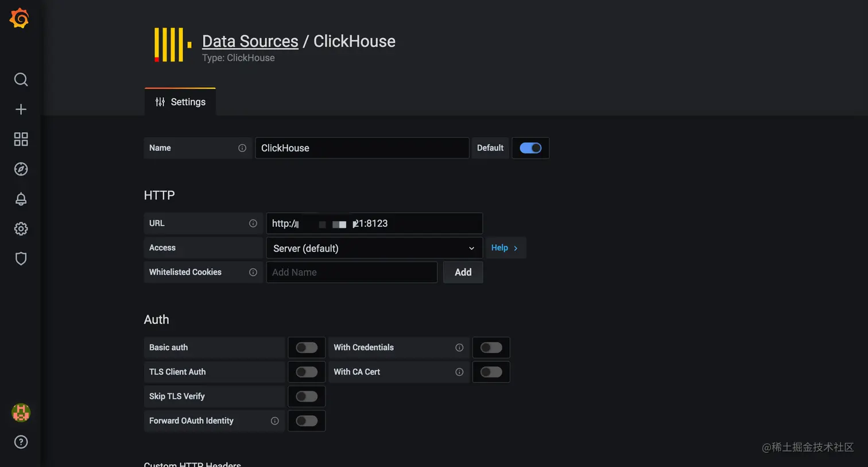Click the info icon beside URL

(x=253, y=223)
